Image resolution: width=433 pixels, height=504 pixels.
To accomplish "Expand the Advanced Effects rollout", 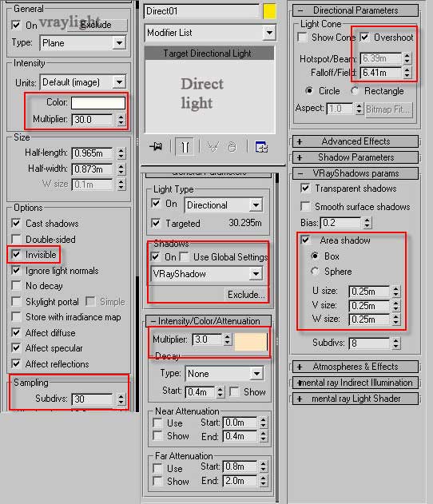I will point(356,141).
